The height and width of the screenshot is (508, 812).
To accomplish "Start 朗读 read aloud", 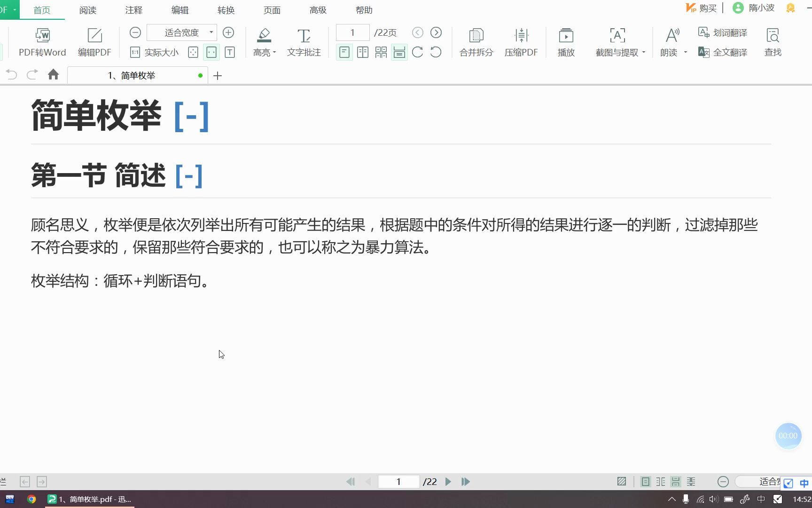I will [669, 42].
